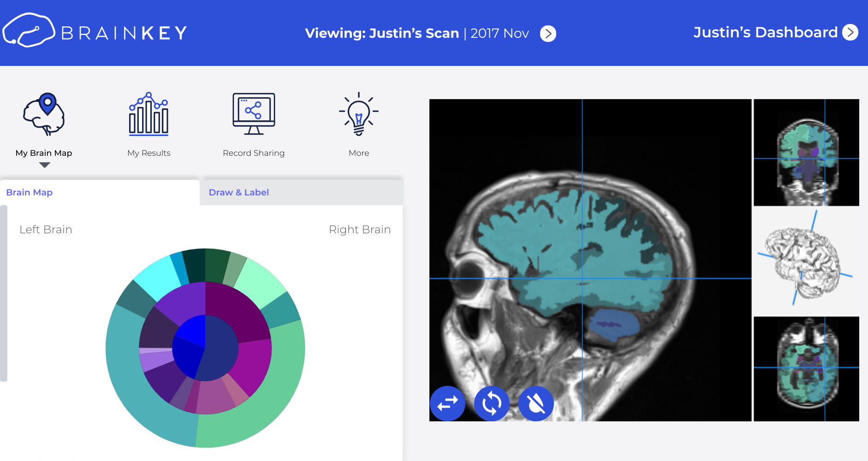
Task: Toggle the segmentation overlay visibility on the scan
Action: tap(536, 403)
